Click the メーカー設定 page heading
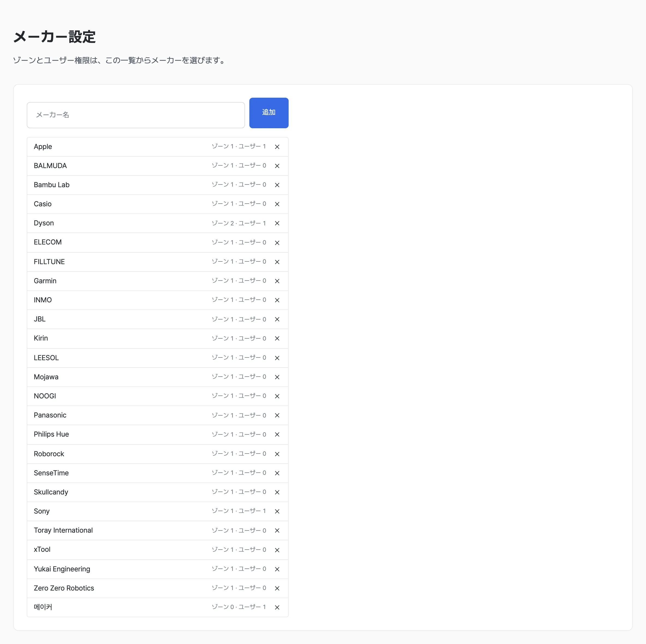Screen dimensions: 646x644 55,37
